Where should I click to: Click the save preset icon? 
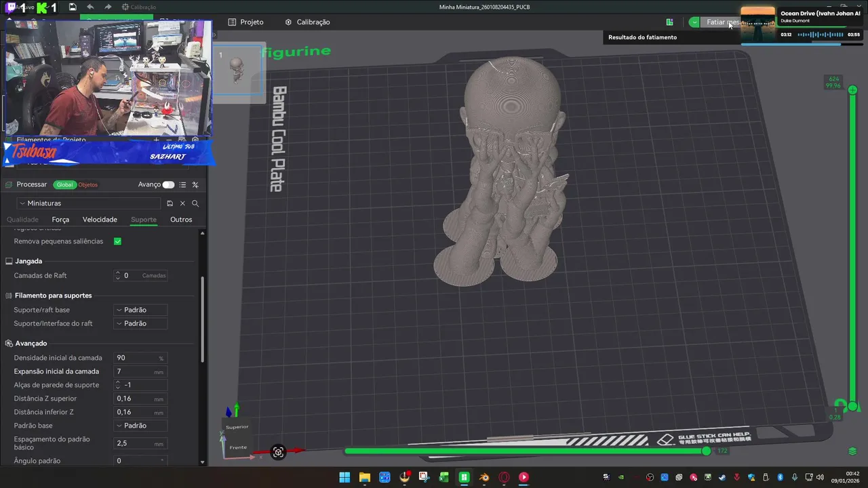coord(170,203)
